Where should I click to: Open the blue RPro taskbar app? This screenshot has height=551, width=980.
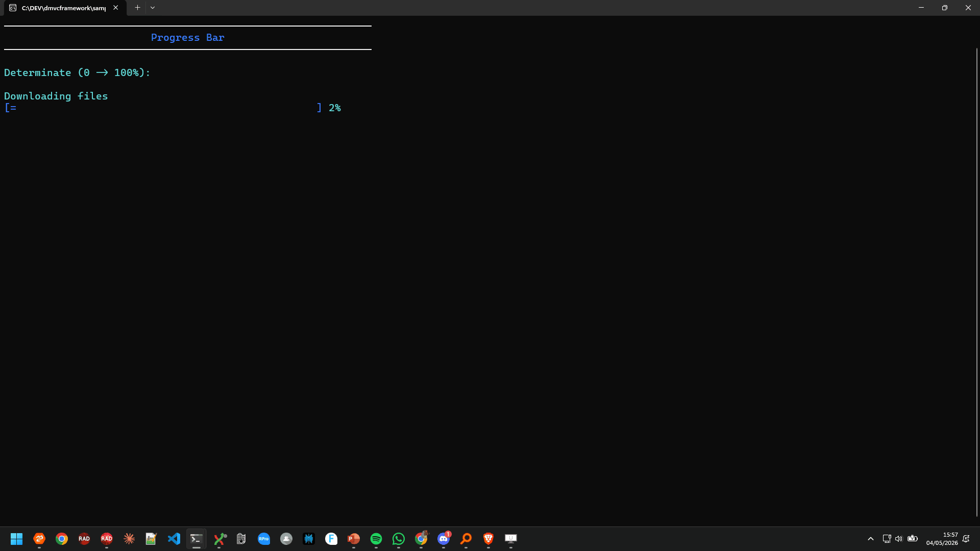coord(264,539)
